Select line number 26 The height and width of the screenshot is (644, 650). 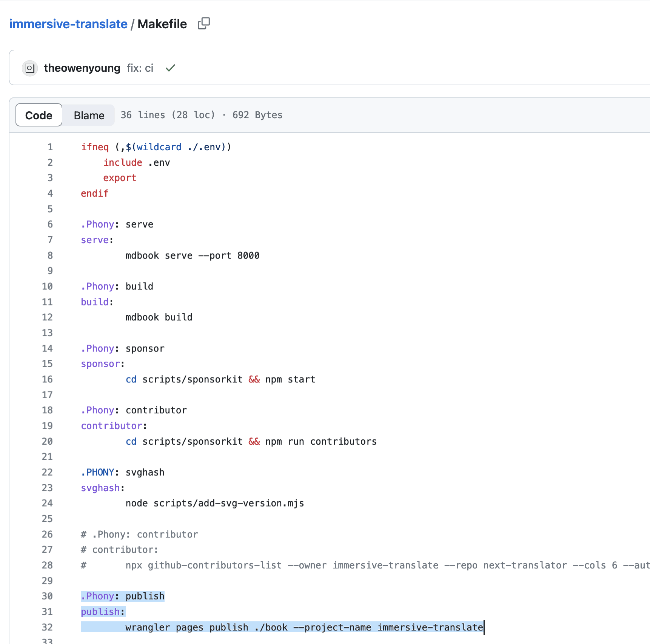[47, 534]
